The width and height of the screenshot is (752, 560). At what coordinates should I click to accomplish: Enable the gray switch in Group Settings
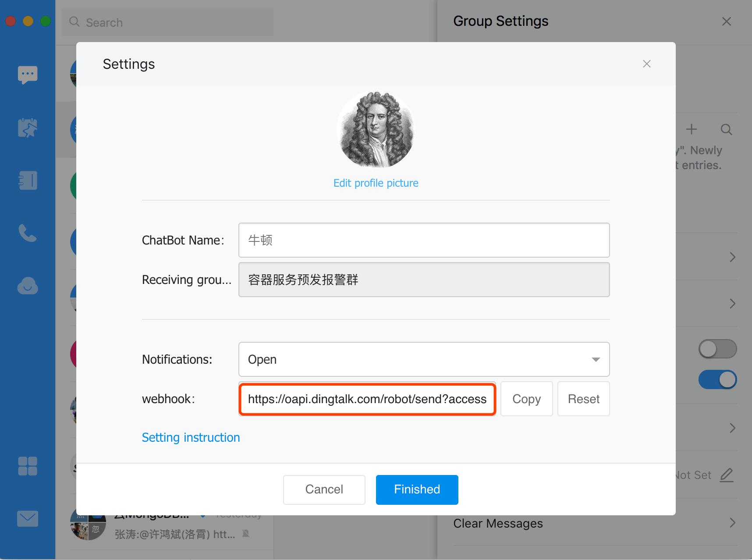click(x=717, y=349)
